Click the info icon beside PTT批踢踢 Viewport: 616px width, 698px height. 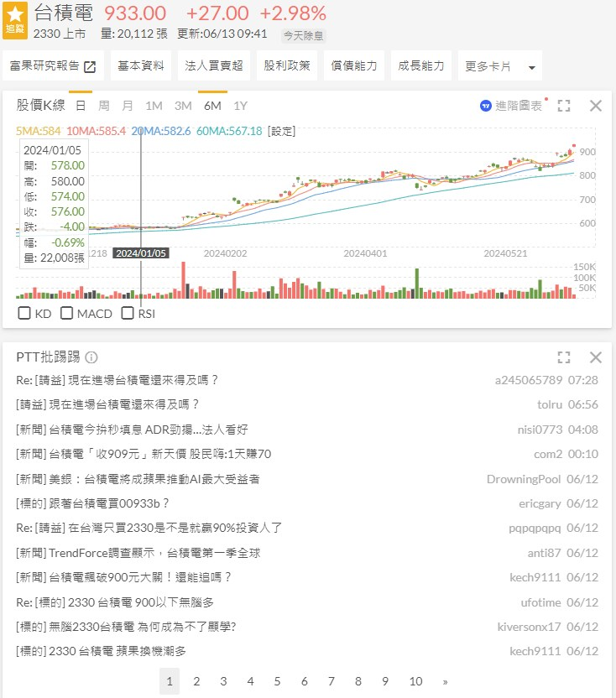(91, 357)
